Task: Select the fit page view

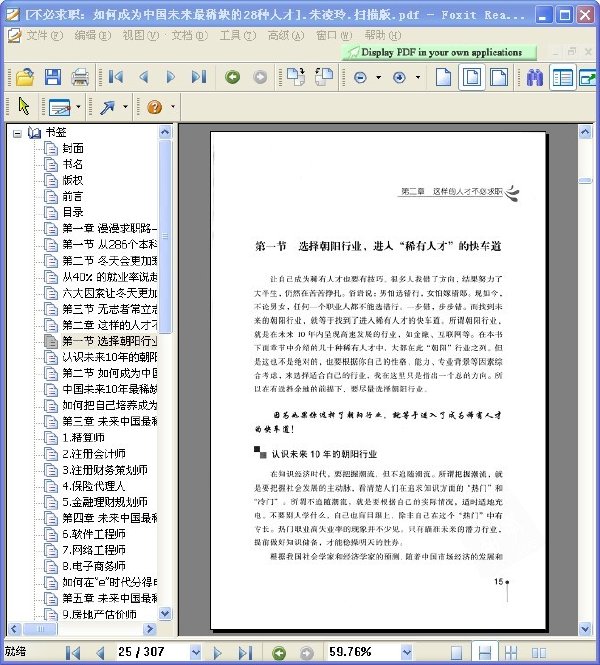Action: pos(472,77)
